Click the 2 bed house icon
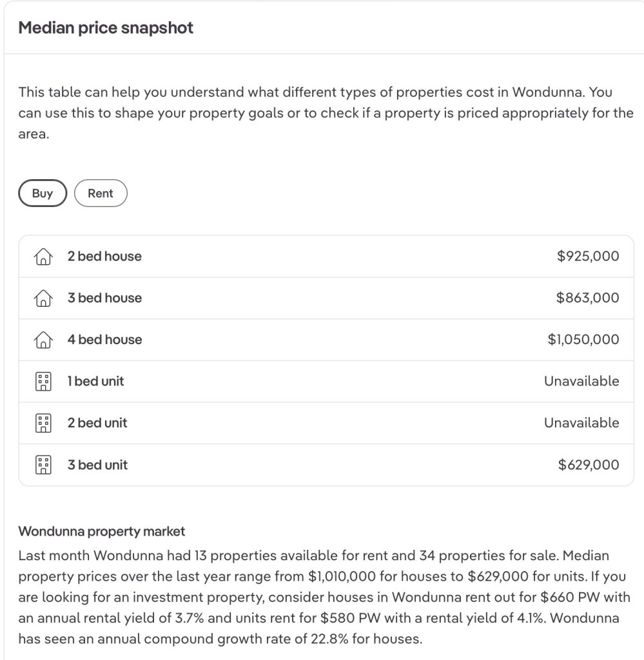The image size is (644, 660). point(43,257)
